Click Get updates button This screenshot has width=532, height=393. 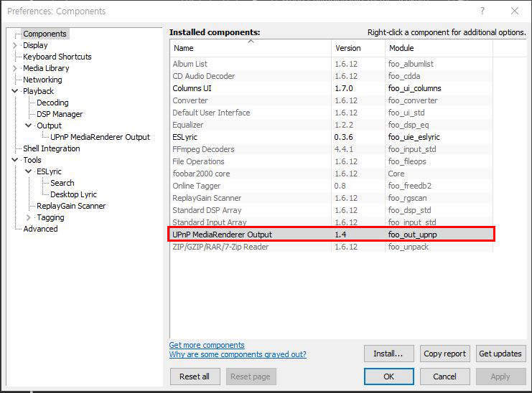click(x=501, y=354)
